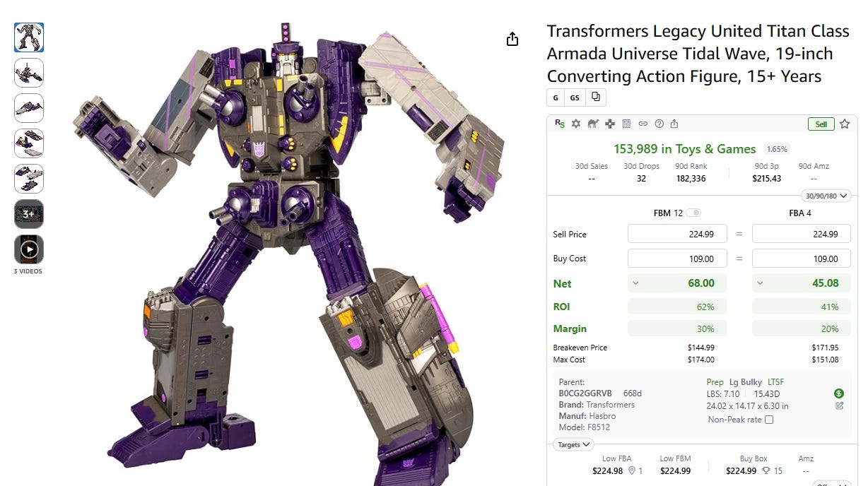
Task: Expand the FBM Net breakdown chevron
Action: coord(635,283)
